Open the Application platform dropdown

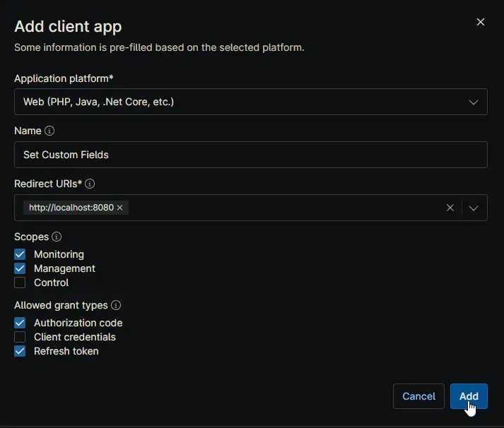[x=251, y=102]
